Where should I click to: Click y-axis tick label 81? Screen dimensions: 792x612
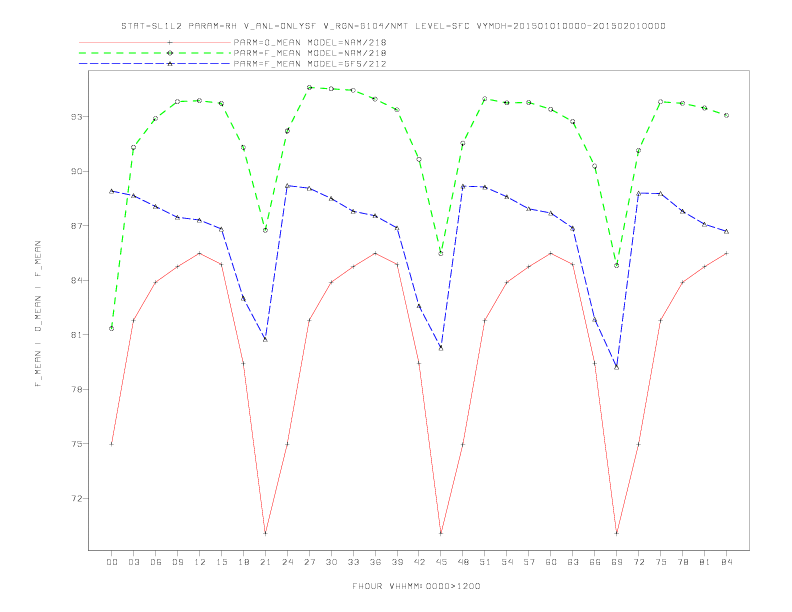(x=76, y=335)
